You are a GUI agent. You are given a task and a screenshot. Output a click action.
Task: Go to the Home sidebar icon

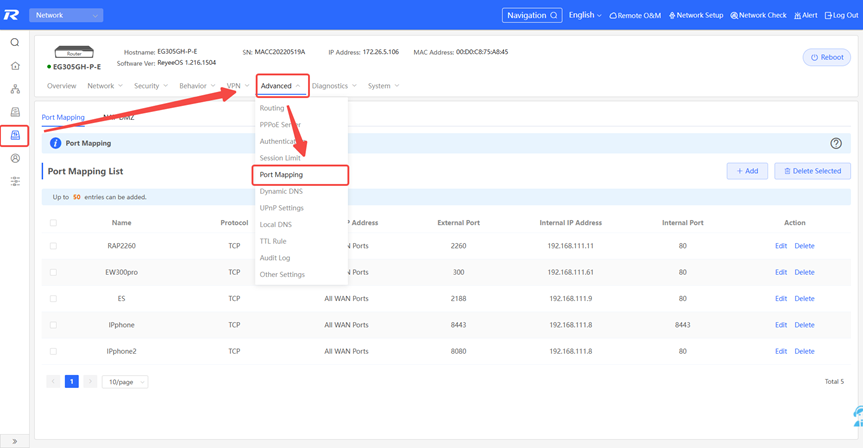15,65
